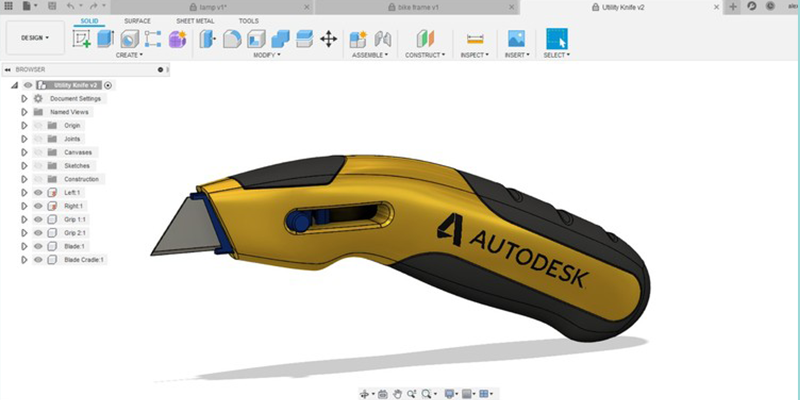800x400 pixels.
Task: Switch to the lamp v1 document tab
Action: click(x=212, y=7)
